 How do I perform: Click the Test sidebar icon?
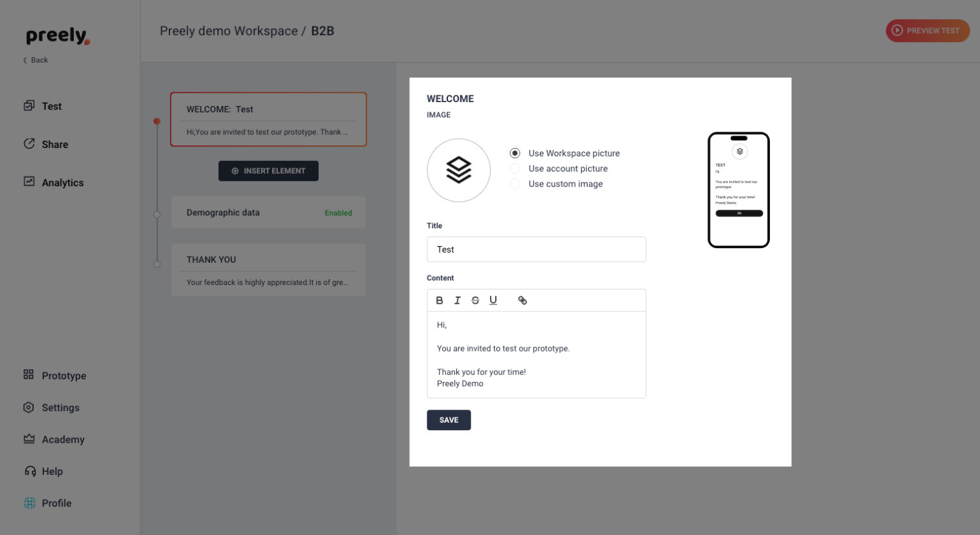pos(29,105)
